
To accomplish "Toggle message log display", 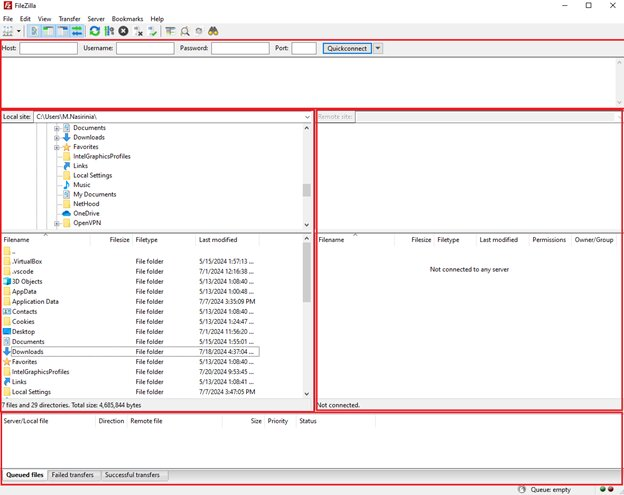I will [34, 31].
